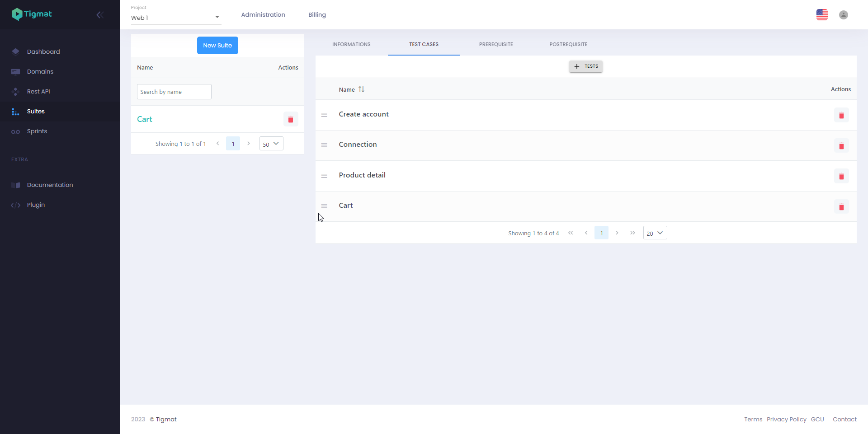Go to previous page of test cases
Image resolution: width=868 pixels, height=434 pixels.
tap(586, 233)
